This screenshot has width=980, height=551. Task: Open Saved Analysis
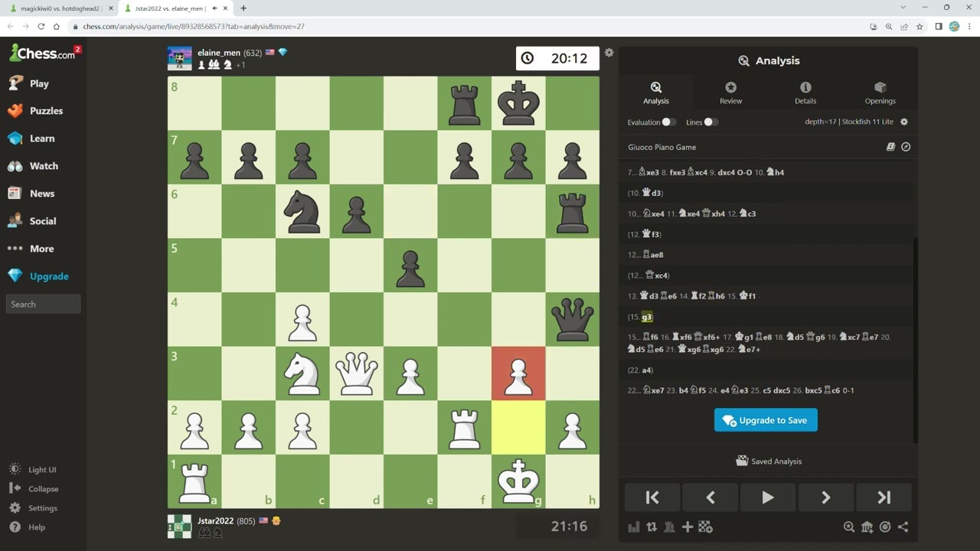(768, 461)
